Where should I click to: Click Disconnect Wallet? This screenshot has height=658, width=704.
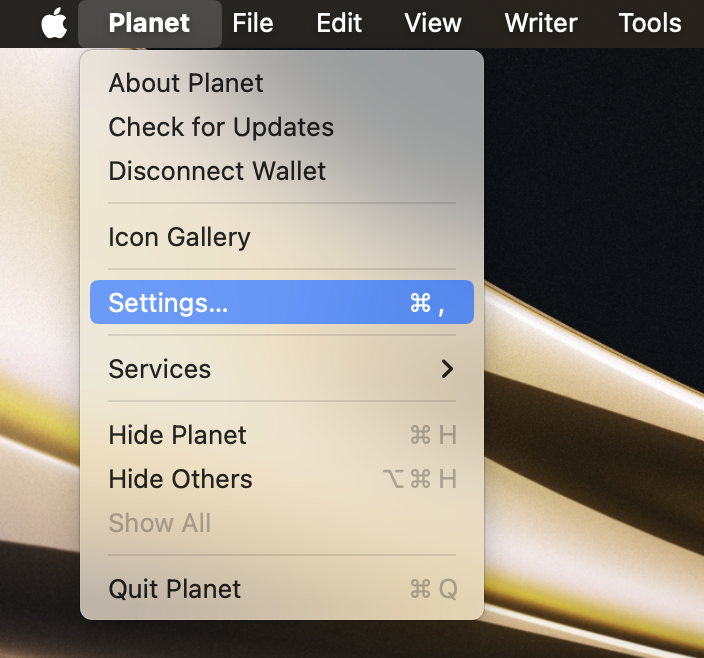pyautogui.click(x=282, y=171)
